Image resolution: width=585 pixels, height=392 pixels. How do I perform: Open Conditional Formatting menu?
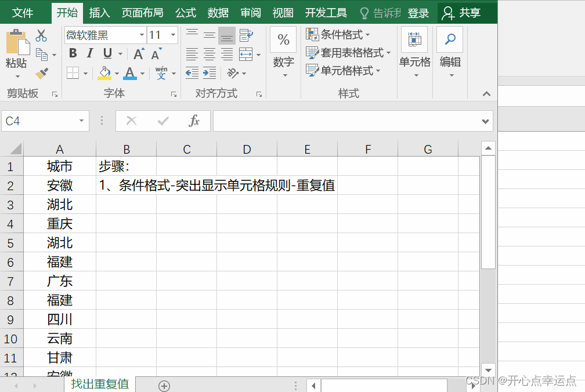pos(338,35)
